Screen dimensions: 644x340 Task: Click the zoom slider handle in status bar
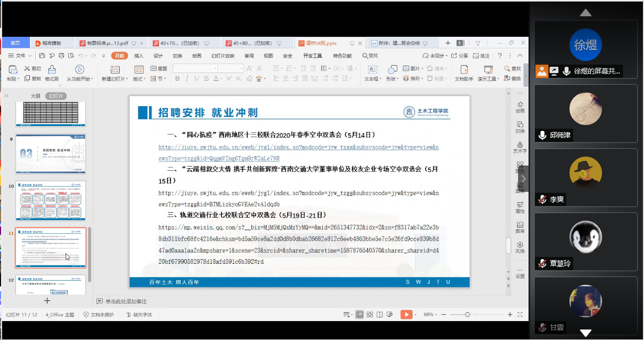[x=468, y=314]
